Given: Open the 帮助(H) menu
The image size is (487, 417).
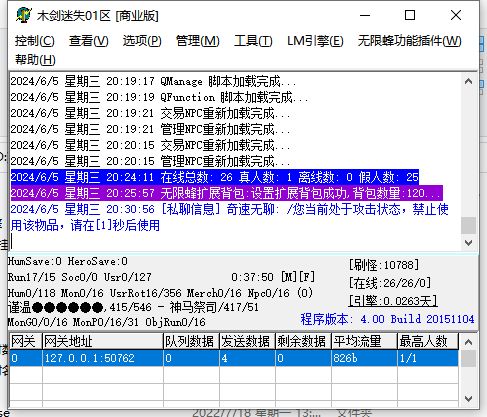Looking at the screenshot, I should pyautogui.click(x=35, y=60).
